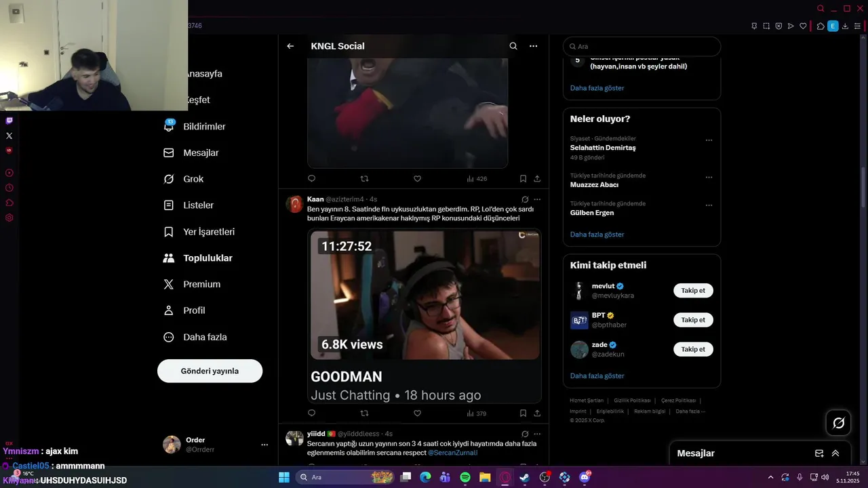868x488 pixels.
Task: Open @SercanZurnali mention link
Action: pyautogui.click(x=452, y=453)
